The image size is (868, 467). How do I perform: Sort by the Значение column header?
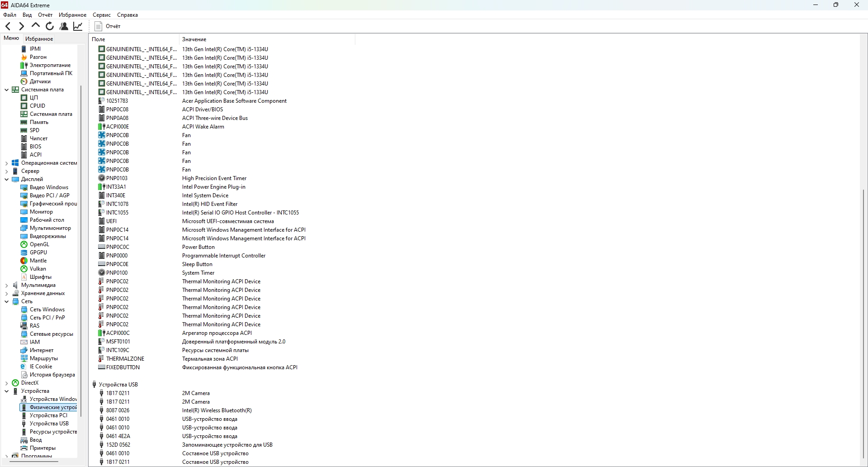click(267, 39)
